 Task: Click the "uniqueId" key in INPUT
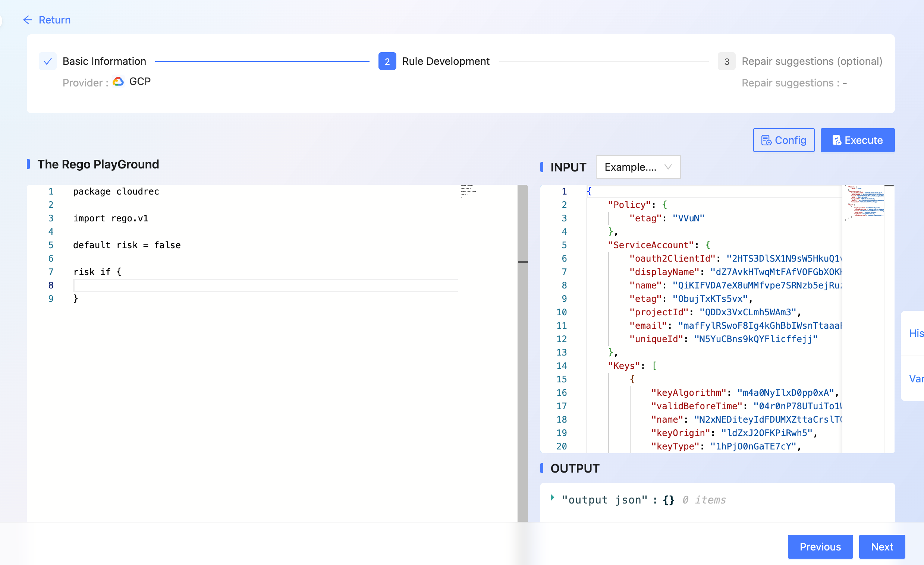point(656,339)
